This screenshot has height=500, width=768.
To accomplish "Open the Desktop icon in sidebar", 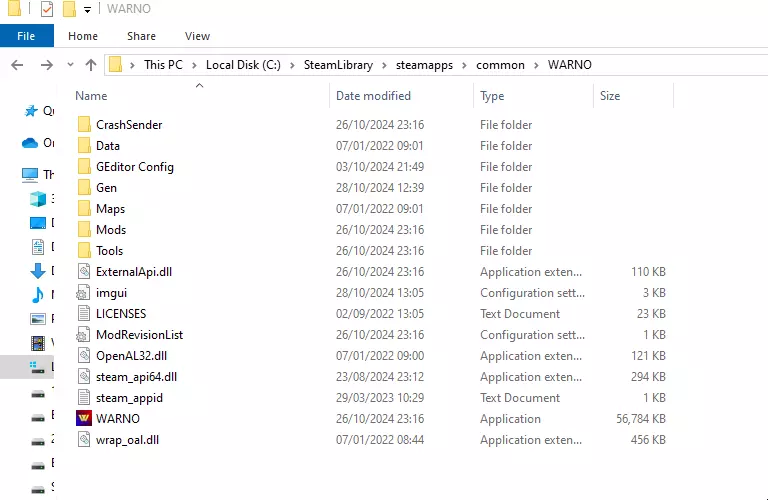I will point(38,223).
